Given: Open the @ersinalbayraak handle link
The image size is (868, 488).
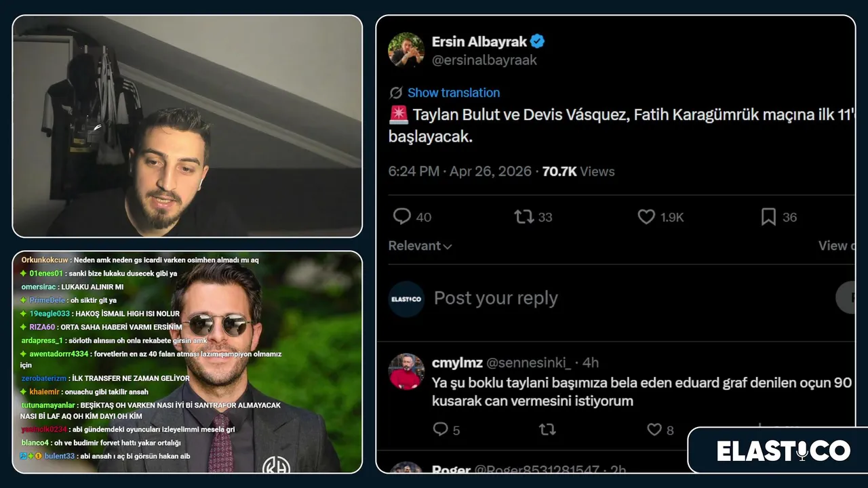Looking at the screenshot, I should click(484, 60).
